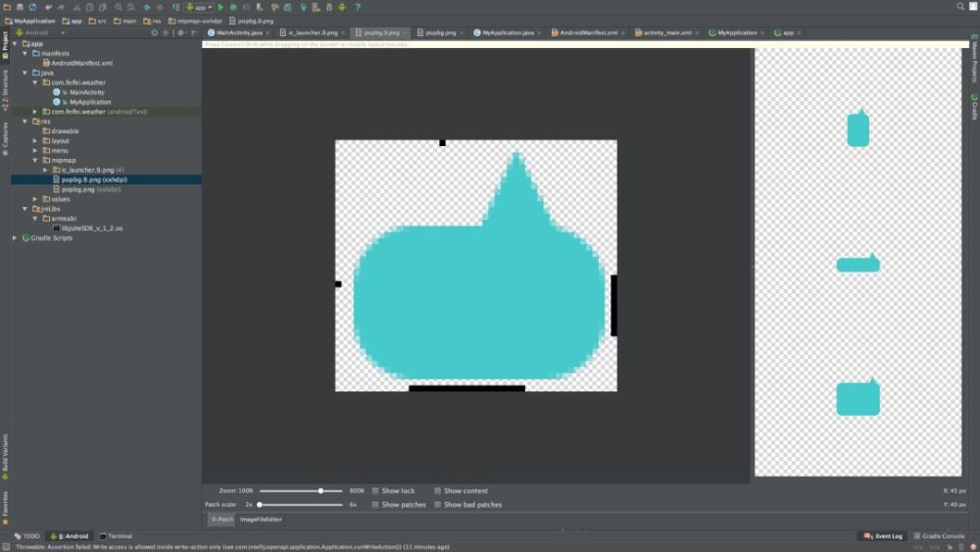Select popbg.png (xxhdpi) in project tree
The width and height of the screenshot is (980, 552).
pyautogui.click(x=90, y=189)
